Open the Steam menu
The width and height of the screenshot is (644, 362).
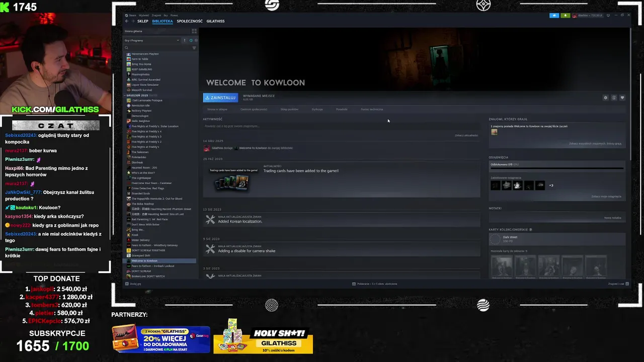pos(133,16)
